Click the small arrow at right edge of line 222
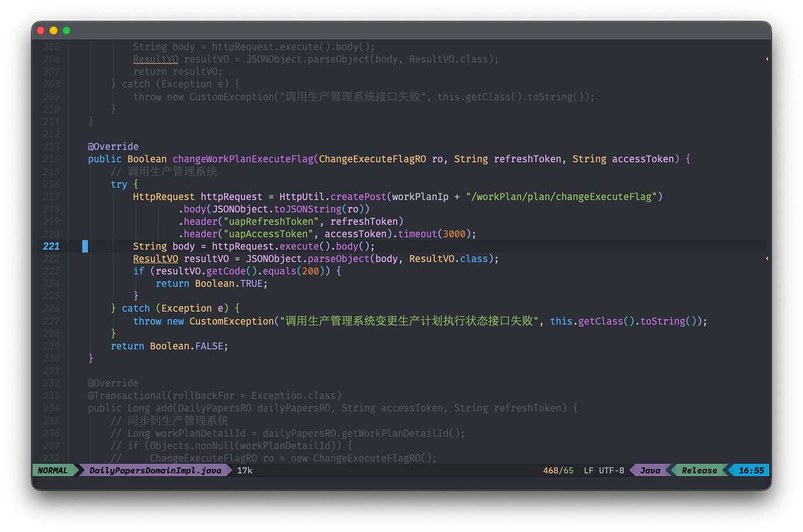 [x=766, y=258]
